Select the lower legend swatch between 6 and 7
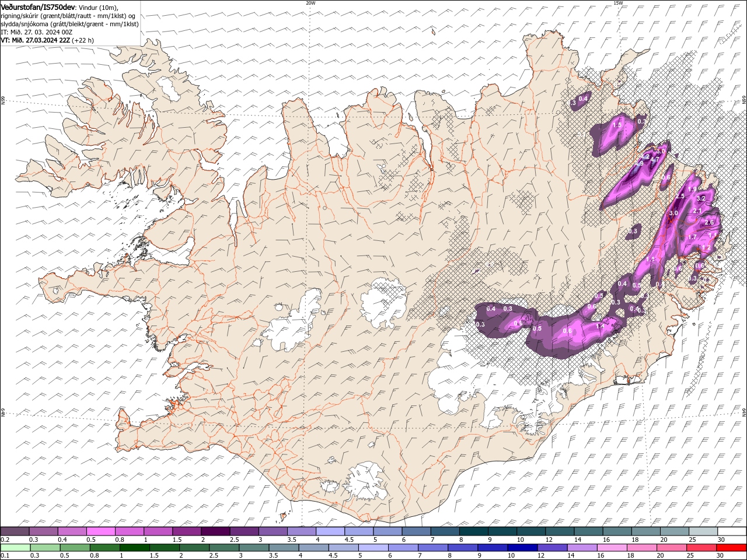The width and height of the screenshot is (747, 560). click(403, 548)
